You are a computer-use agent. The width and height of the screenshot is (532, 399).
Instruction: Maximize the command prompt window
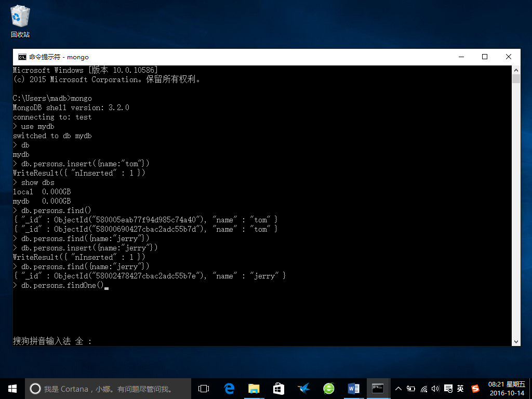click(x=485, y=57)
